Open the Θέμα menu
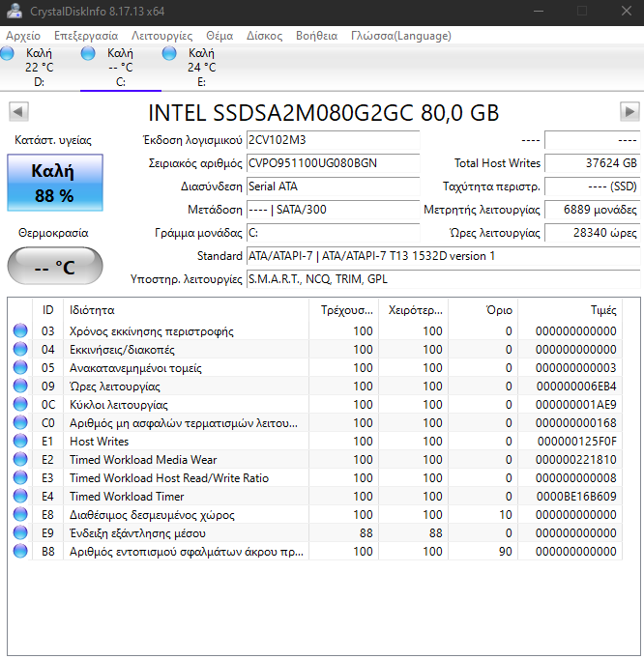Viewport: 644px width, 659px height. 220,36
